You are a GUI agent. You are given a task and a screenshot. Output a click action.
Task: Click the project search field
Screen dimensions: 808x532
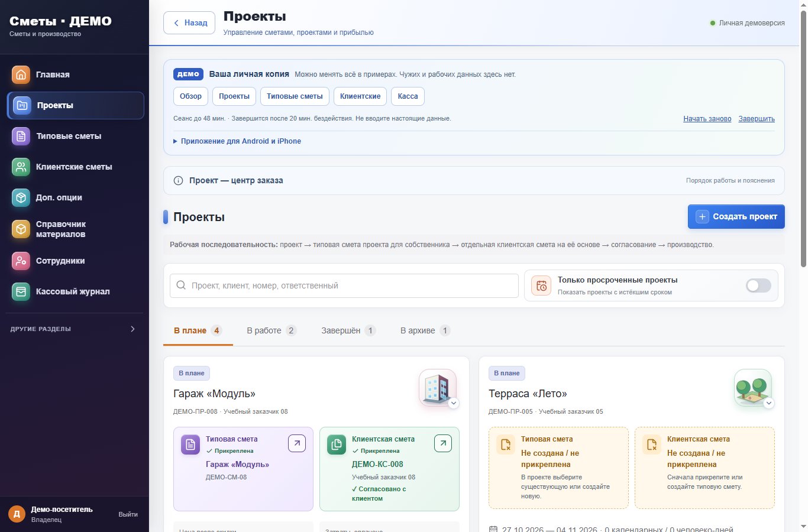click(344, 286)
